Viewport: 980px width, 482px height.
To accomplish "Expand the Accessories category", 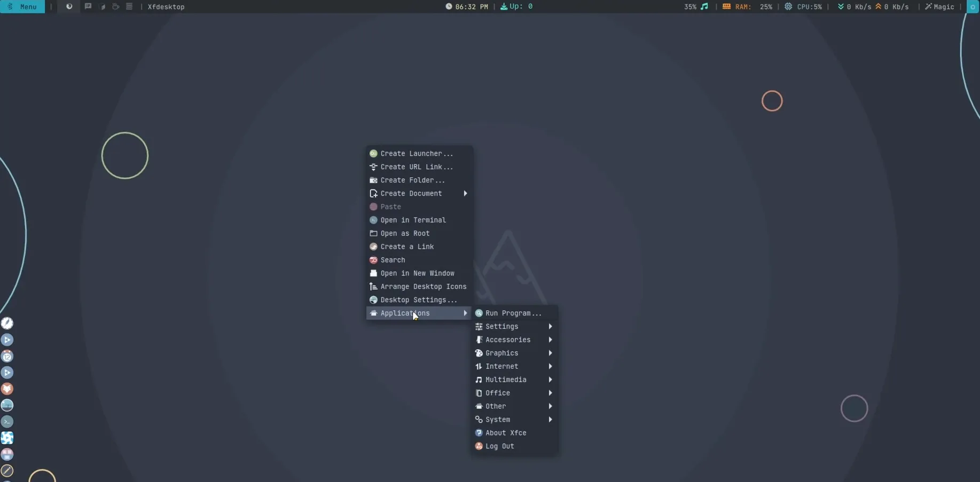I will (x=514, y=340).
